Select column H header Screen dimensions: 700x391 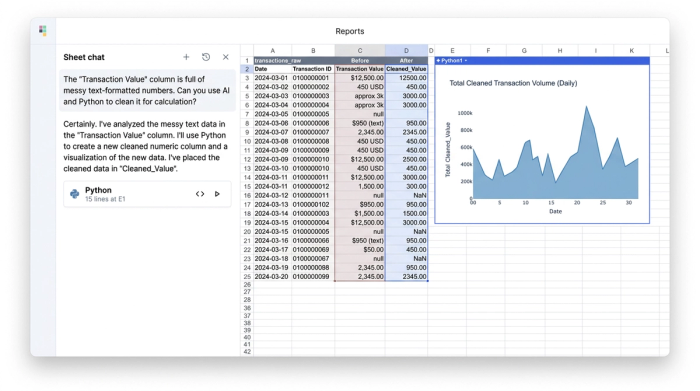560,50
